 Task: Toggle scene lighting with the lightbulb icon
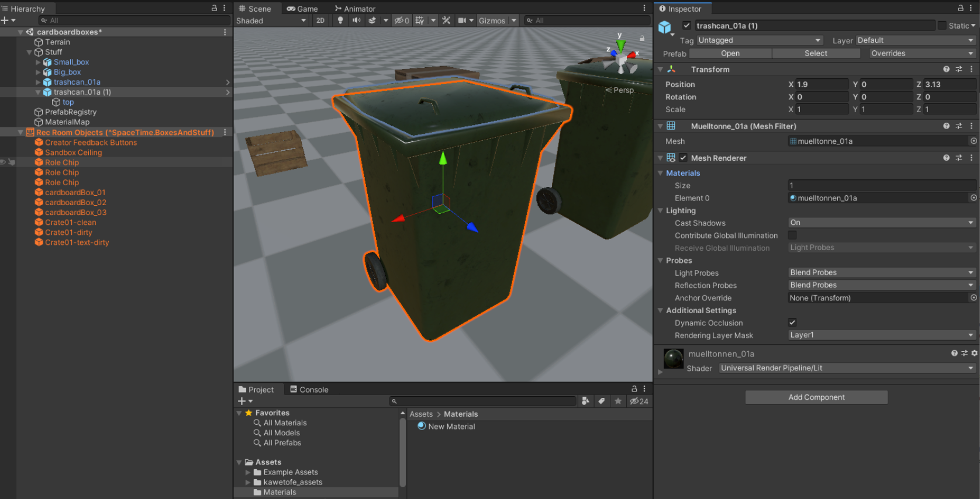click(x=340, y=20)
